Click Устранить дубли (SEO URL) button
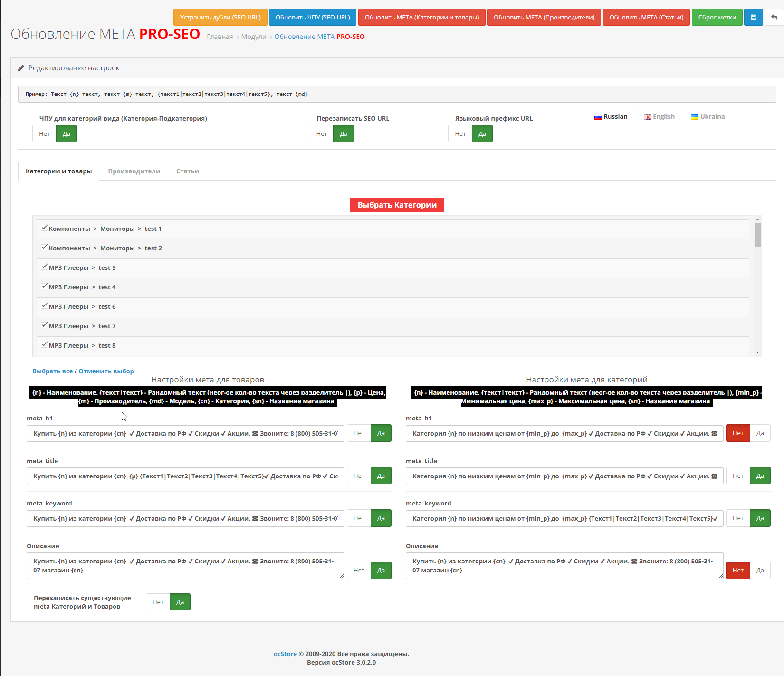This screenshot has width=784, height=676. click(220, 17)
